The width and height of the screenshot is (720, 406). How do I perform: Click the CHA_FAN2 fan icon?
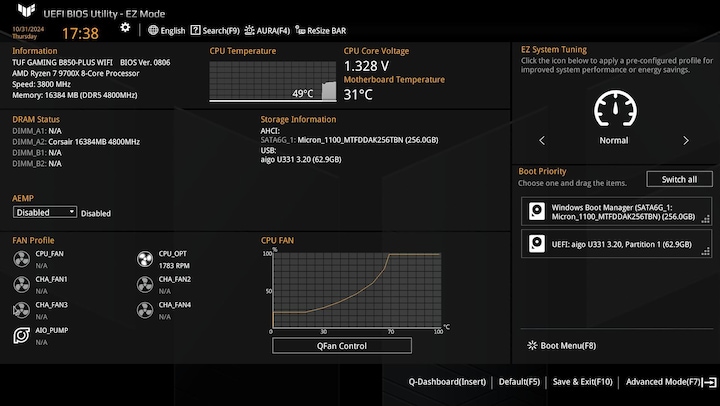tap(145, 285)
